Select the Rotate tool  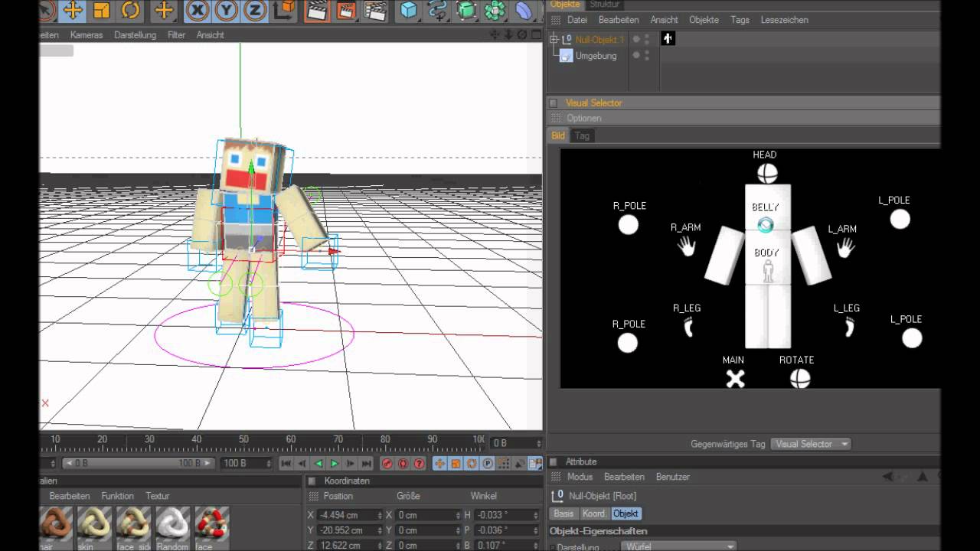tap(131, 10)
